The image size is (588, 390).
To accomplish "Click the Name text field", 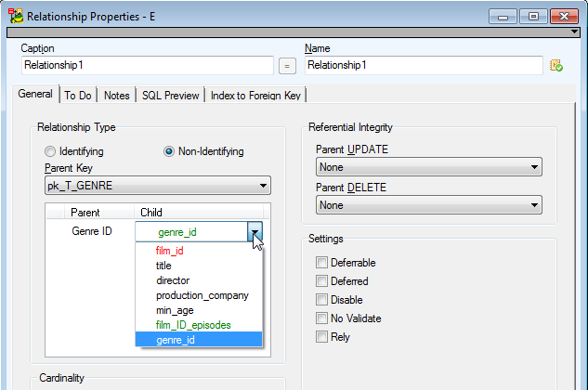I will tap(423, 65).
